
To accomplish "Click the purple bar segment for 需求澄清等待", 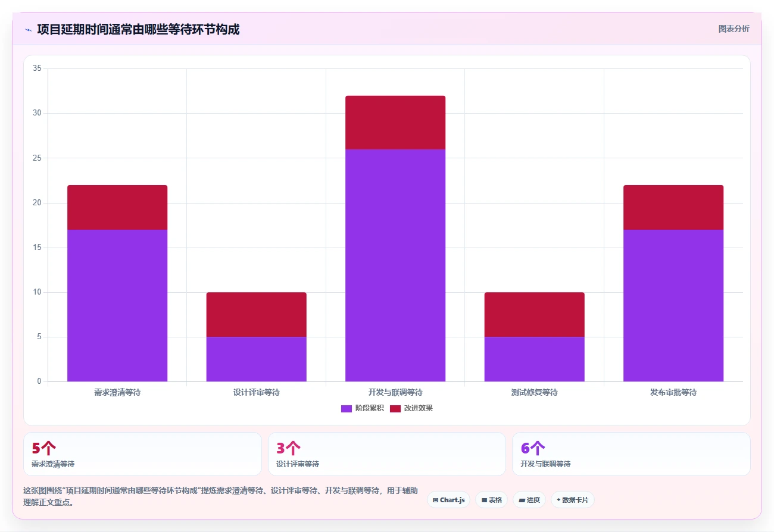I will pos(117,305).
